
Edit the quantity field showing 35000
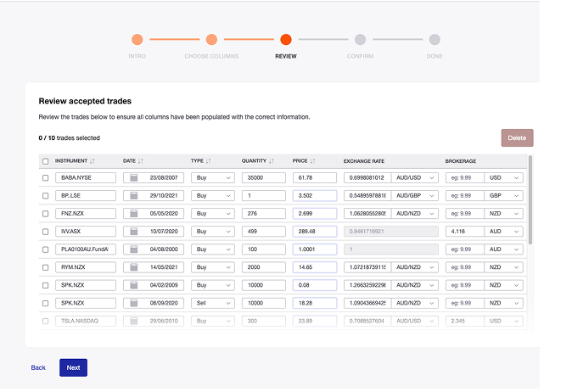point(264,178)
